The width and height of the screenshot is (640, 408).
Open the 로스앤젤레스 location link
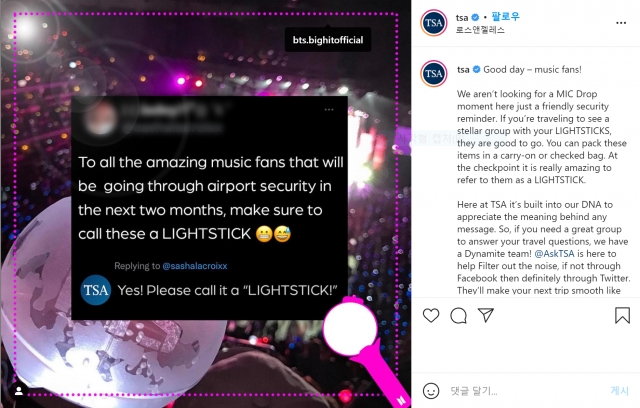(480, 30)
